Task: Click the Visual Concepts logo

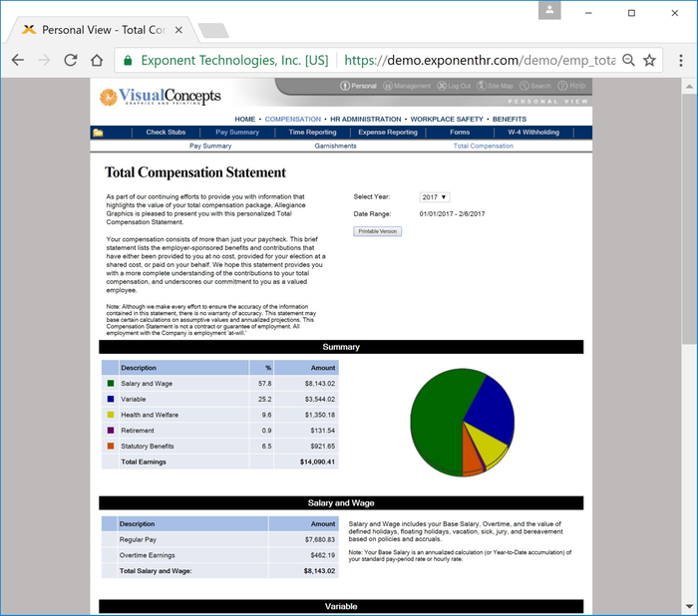Action: coord(161,96)
